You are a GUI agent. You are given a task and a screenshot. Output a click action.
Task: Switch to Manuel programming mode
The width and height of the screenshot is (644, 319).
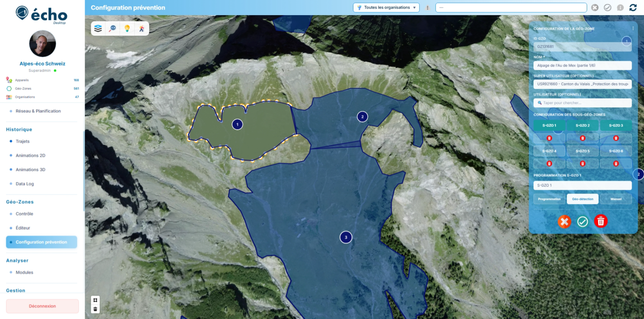(616, 199)
